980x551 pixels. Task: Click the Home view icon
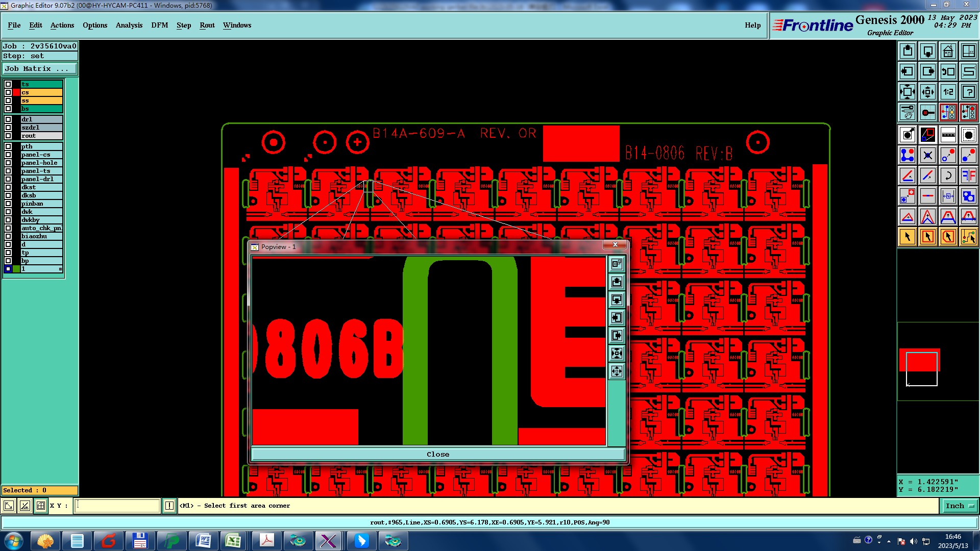click(x=948, y=51)
